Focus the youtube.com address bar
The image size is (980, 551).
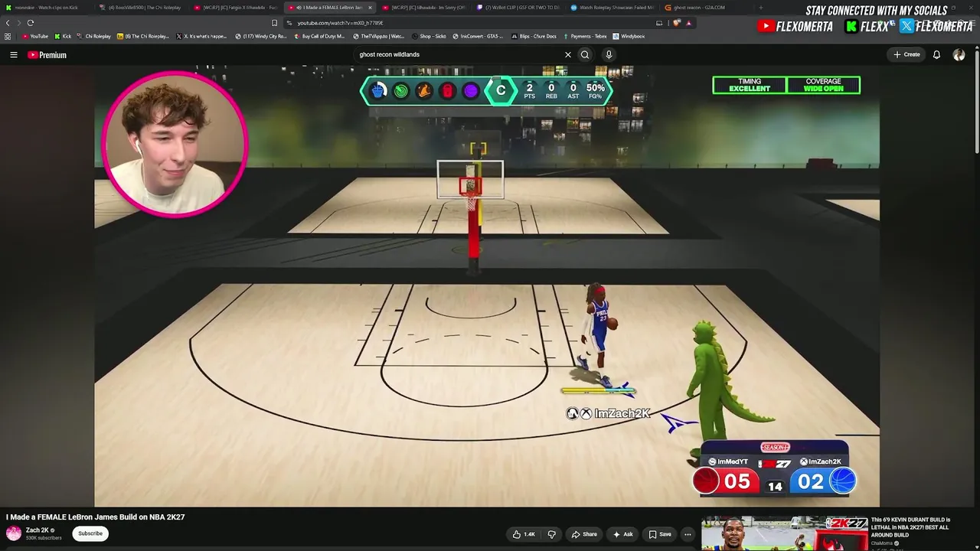click(467, 23)
